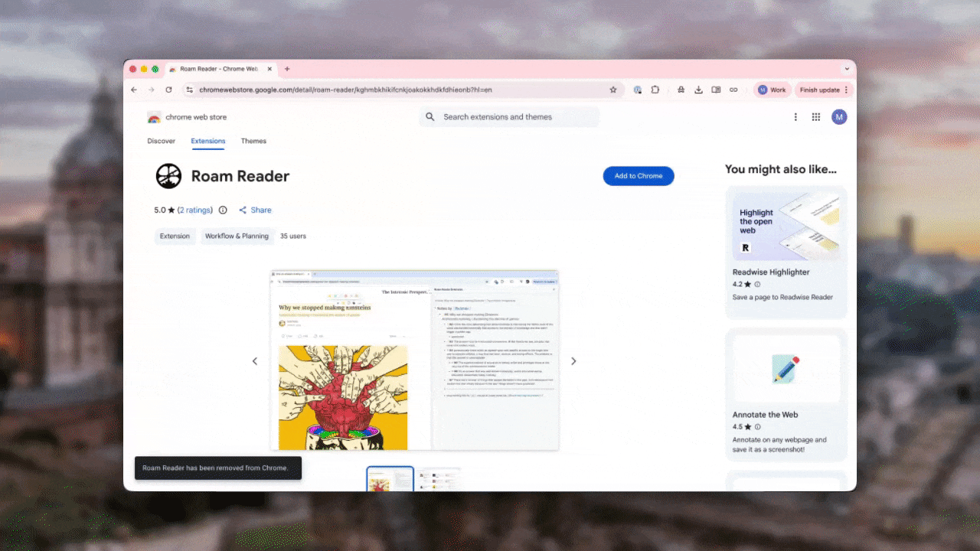Click the ratings info circle icon

(x=223, y=210)
